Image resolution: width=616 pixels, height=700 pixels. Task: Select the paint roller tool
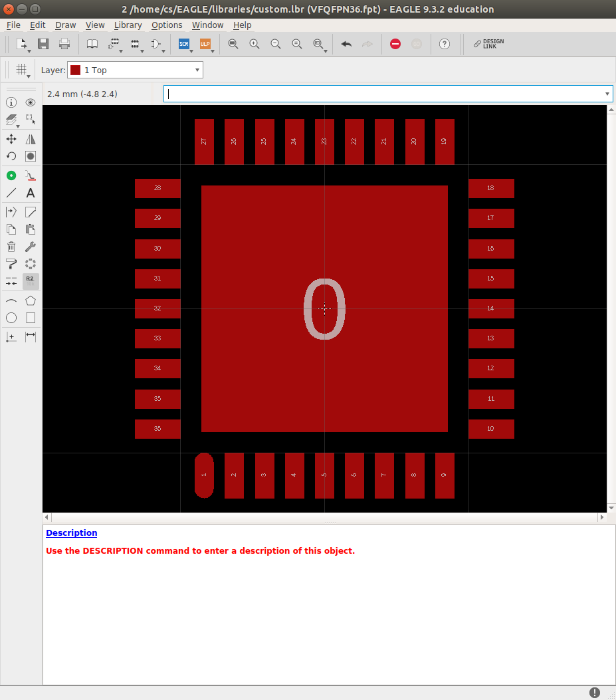(11, 264)
